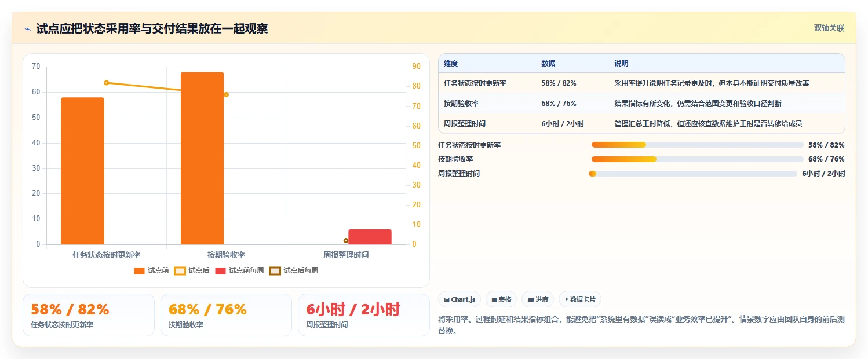The width and height of the screenshot is (868, 359).
Task: Click 6小时 / 2小时 value beside progress bar
Action: click(x=823, y=174)
